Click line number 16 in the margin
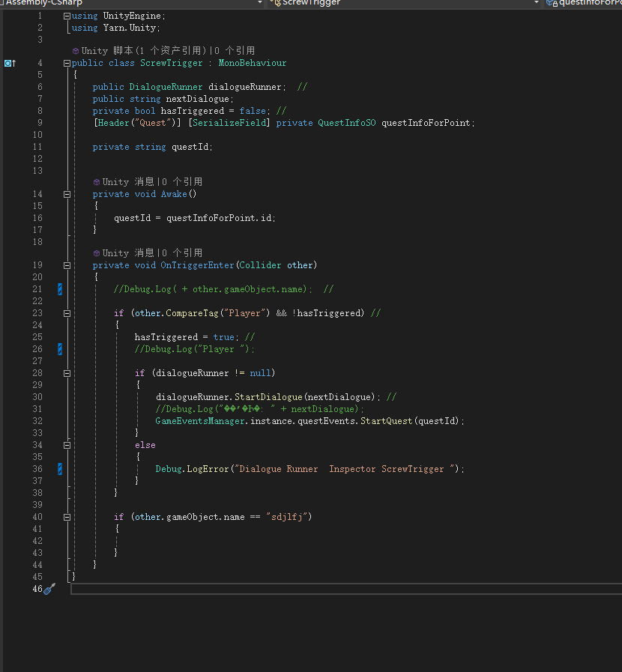 click(37, 218)
